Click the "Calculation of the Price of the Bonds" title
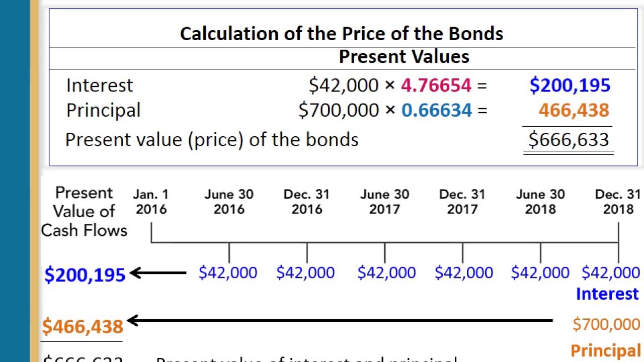 pyautogui.click(x=342, y=34)
